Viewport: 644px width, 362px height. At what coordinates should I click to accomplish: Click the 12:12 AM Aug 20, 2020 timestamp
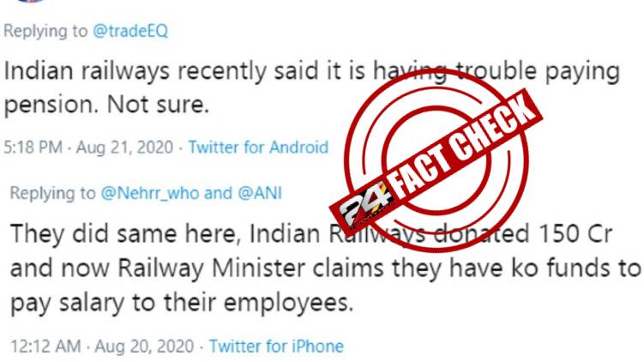click(x=102, y=346)
